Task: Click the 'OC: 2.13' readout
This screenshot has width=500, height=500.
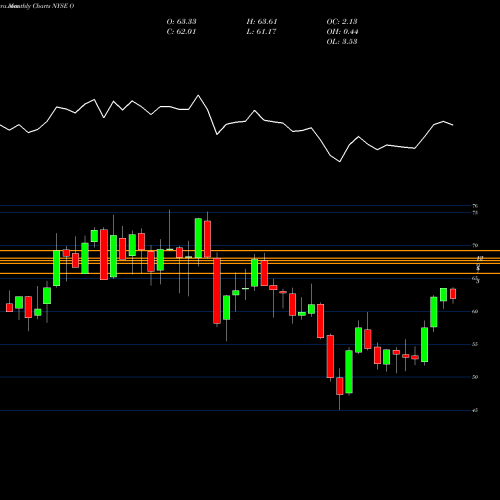Action: click(342, 22)
